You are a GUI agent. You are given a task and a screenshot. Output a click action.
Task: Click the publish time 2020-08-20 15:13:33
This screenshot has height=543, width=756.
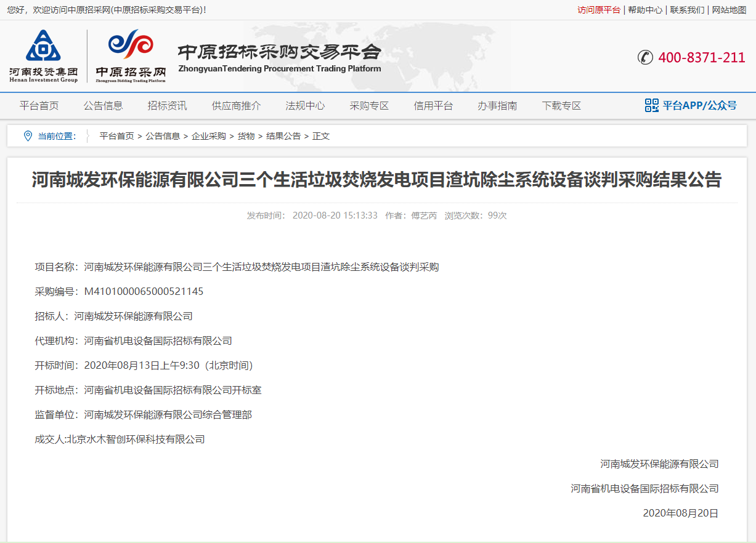click(x=335, y=215)
